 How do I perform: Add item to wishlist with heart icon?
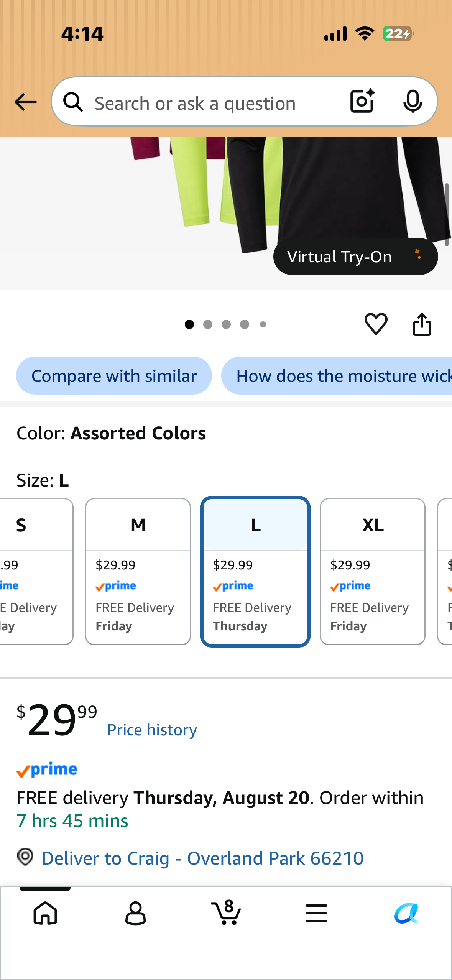(x=376, y=324)
